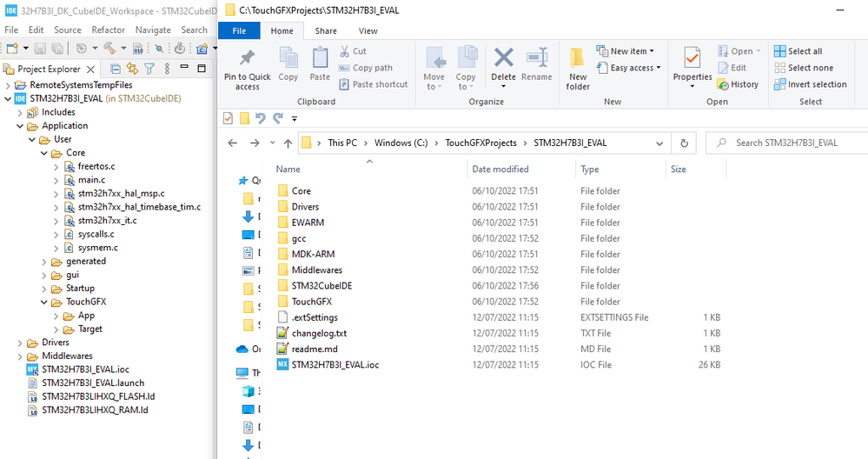The image size is (868, 459).
Task: Refresh the Explorer folder view
Action: 684,143
